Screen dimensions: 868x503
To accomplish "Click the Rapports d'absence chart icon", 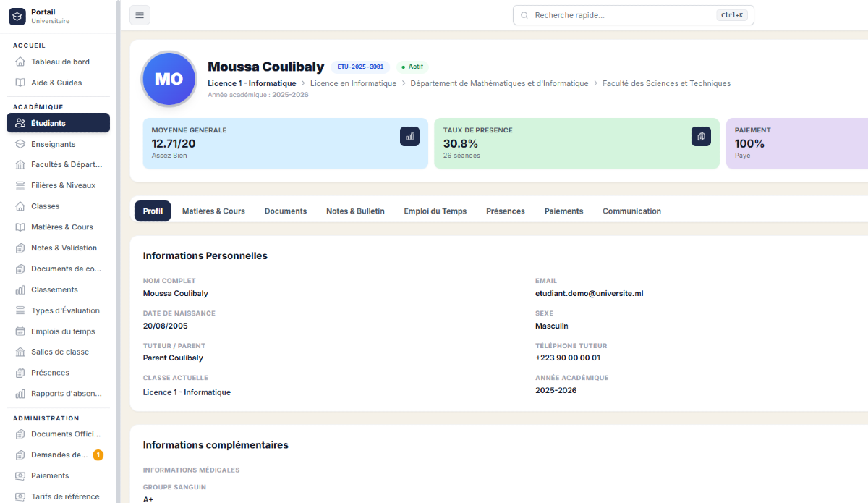I will [x=20, y=394].
